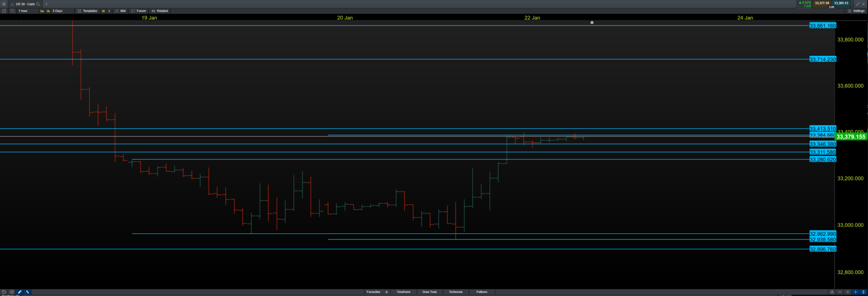Open chart Settings
This screenshot has height=296, width=868.
(856, 11)
